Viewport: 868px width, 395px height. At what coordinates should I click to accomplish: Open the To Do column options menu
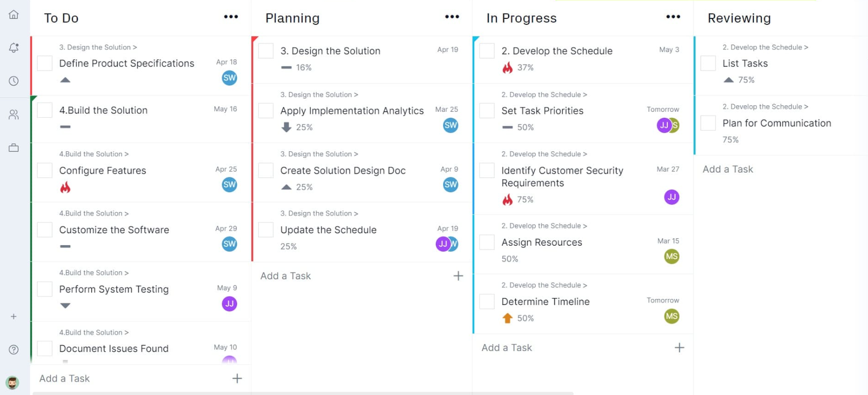pos(231,17)
